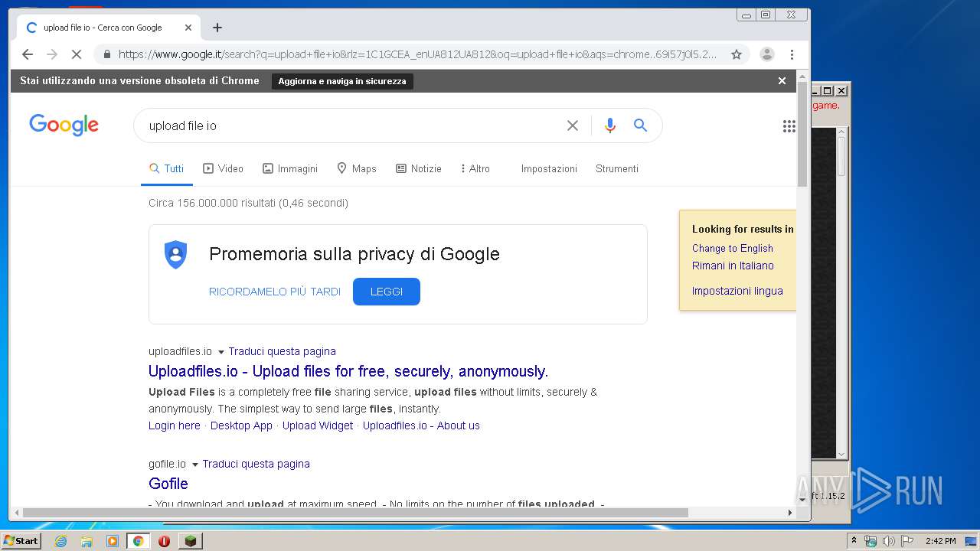The width and height of the screenshot is (980, 551).
Task: Click the Chrome horizontal scrollbar thumb
Action: [355, 513]
